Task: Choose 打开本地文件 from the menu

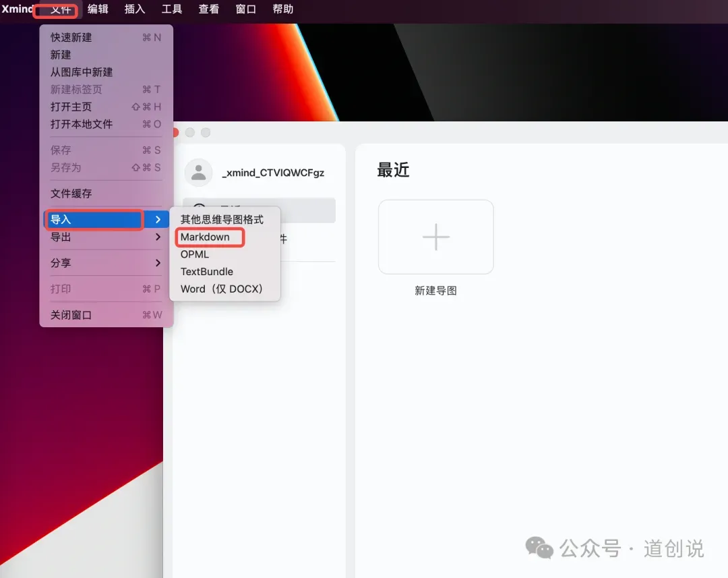Action: 107,124
